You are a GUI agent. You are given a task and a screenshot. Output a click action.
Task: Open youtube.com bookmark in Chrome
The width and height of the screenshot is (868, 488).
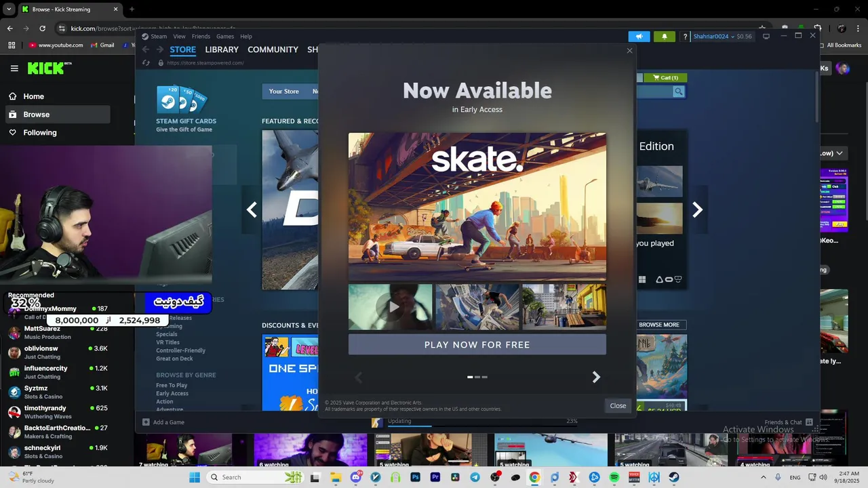point(56,45)
